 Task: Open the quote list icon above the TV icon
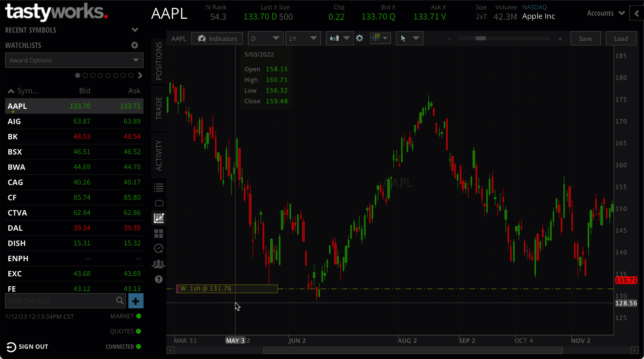click(x=159, y=187)
